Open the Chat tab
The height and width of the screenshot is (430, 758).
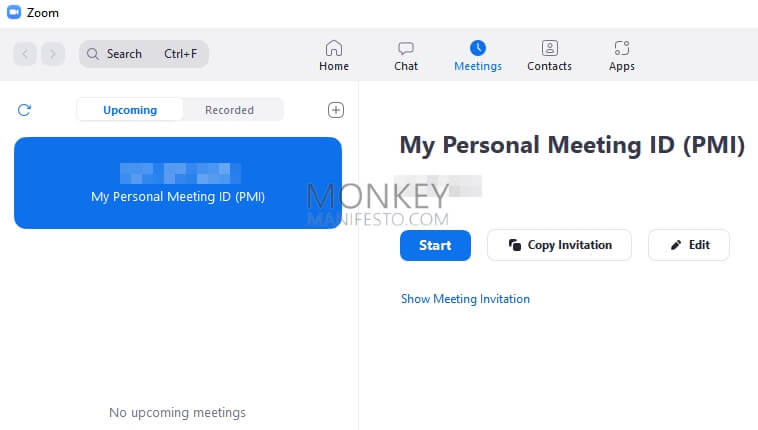pyautogui.click(x=406, y=56)
